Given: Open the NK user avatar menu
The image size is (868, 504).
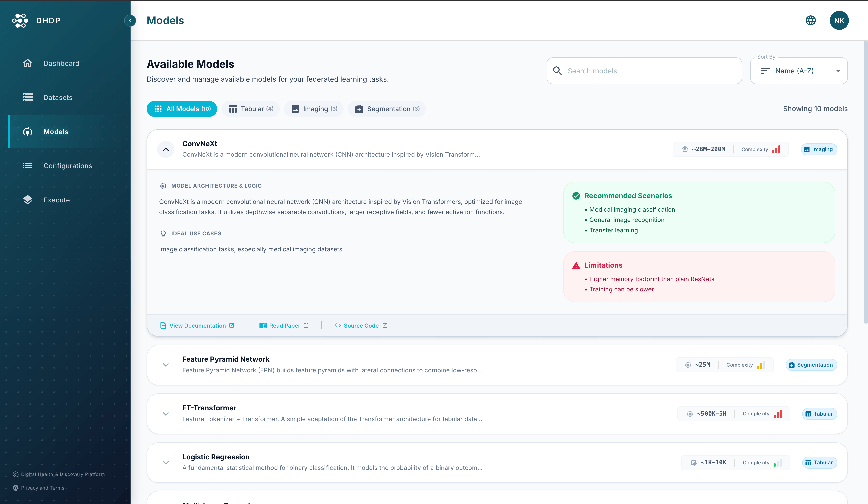Looking at the screenshot, I should (x=839, y=20).
